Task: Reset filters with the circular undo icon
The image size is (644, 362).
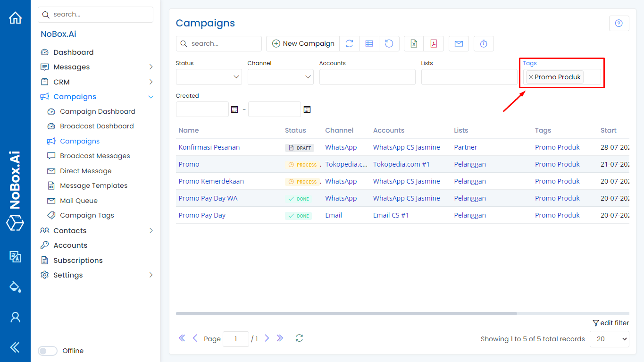Action: 389,43
